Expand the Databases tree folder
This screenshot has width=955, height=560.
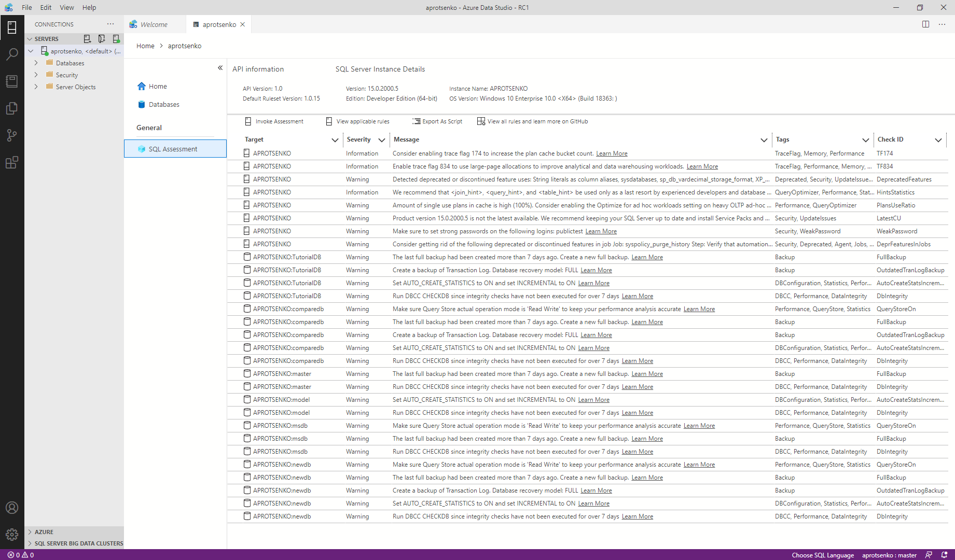(x=36, y=63)
